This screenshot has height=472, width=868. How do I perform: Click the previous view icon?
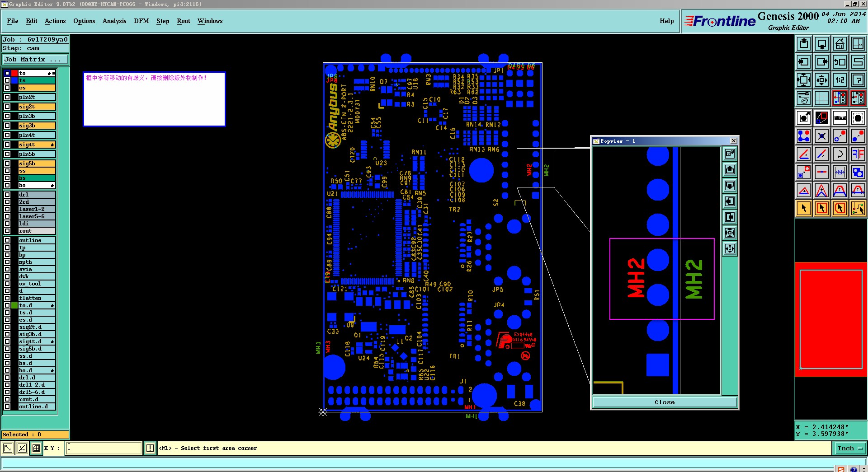click(x=840, y=62)
